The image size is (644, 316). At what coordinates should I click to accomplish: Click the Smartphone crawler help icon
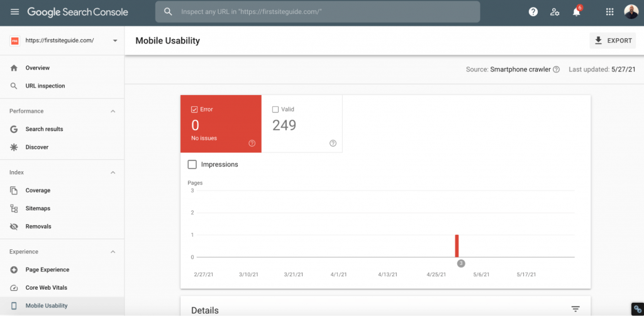tap(556, 69)
